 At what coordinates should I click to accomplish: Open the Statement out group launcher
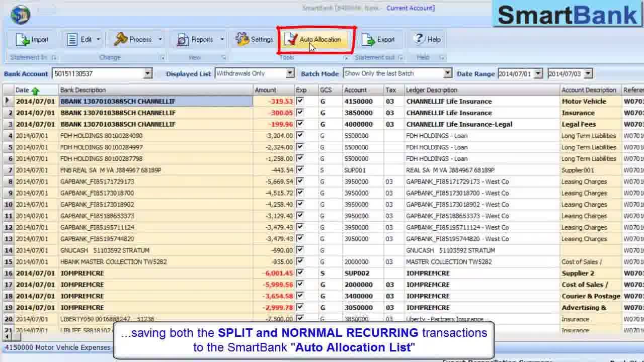click(x=401, y=58)
